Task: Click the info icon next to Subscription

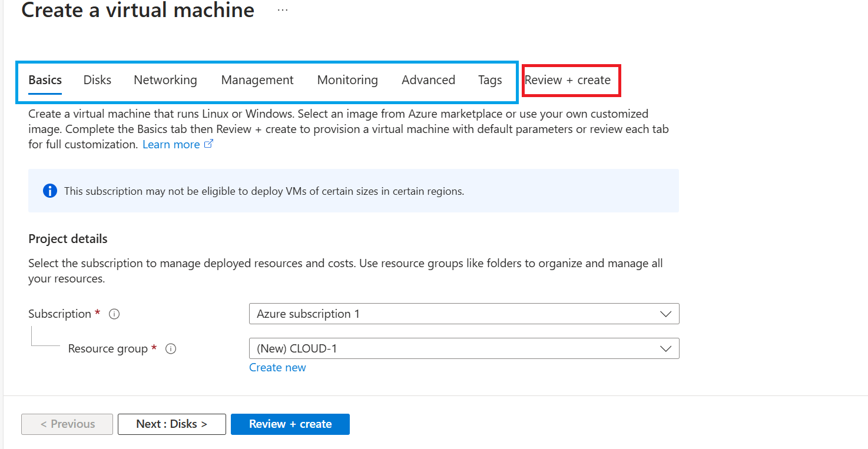Action: pos(115,314)
